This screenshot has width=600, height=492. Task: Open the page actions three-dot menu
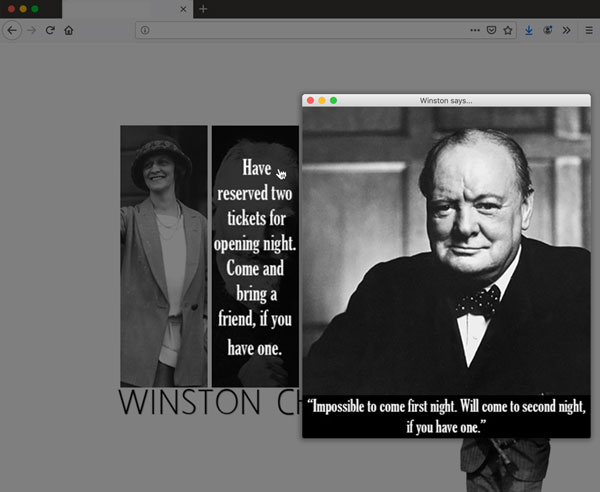[475, 30]
